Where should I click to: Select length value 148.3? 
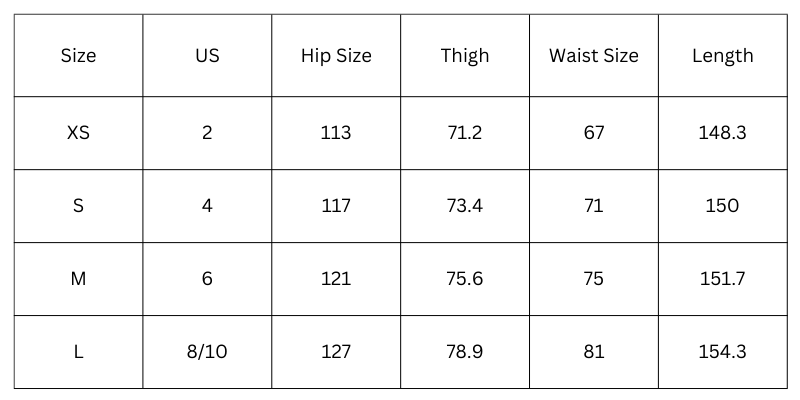(723, 133)
